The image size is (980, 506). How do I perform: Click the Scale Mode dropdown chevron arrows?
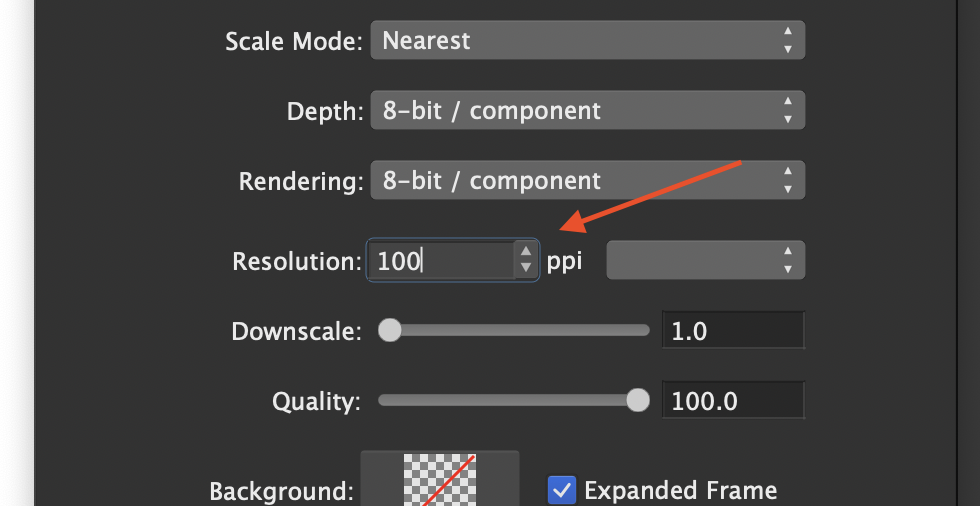(x=788, y=41)
